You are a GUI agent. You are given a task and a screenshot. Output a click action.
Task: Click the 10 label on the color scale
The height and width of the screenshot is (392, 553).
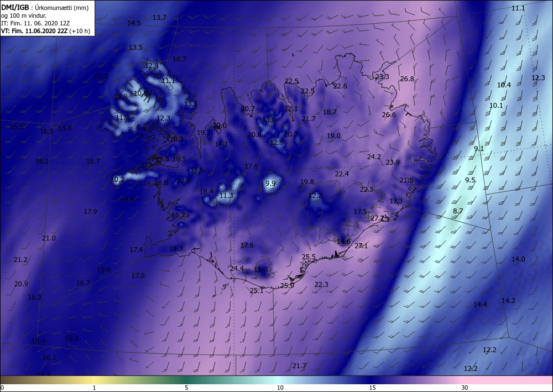[x=280, y=388]
